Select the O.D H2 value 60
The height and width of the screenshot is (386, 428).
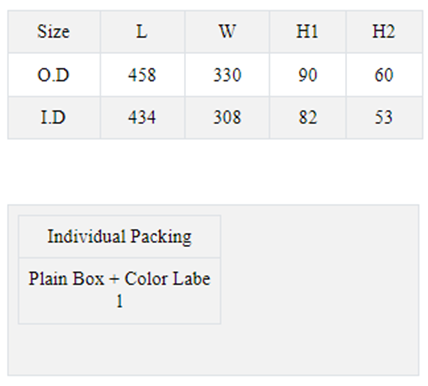click(x=384, y=75)
